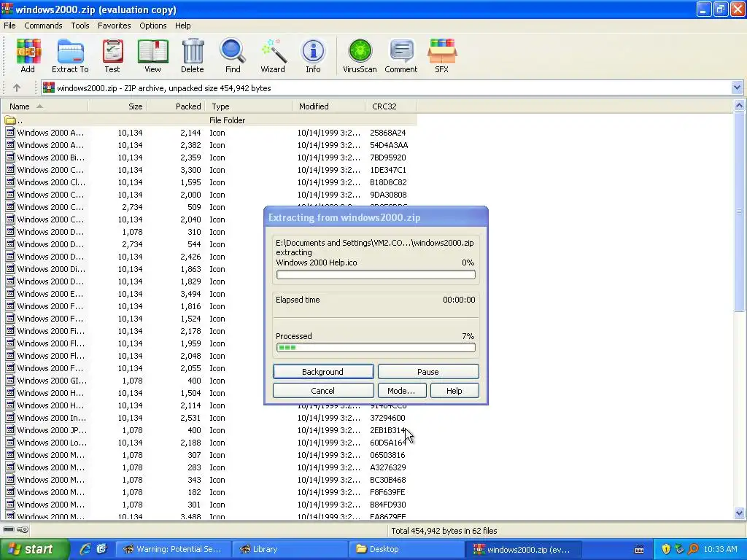Open the Help menu
Screen dimensions: 747x560
[x=183, y=26]
